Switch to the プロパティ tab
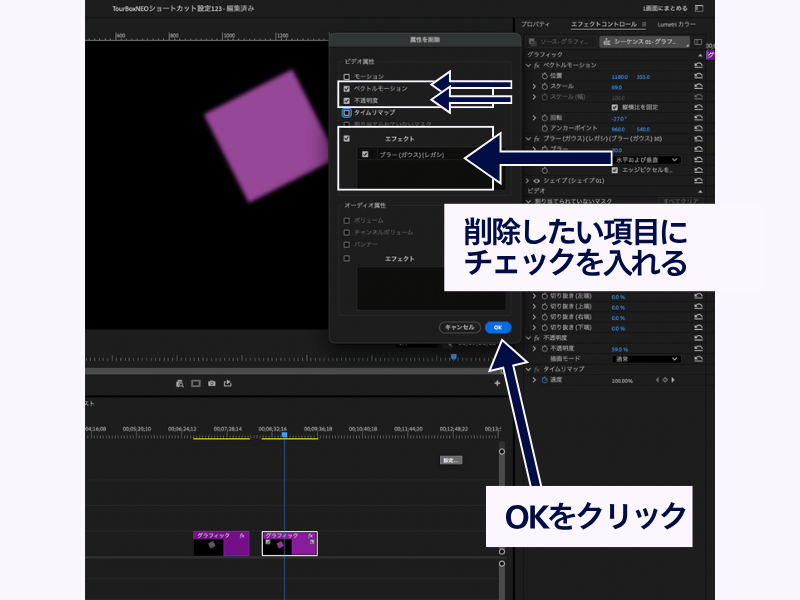 point(537,23)
